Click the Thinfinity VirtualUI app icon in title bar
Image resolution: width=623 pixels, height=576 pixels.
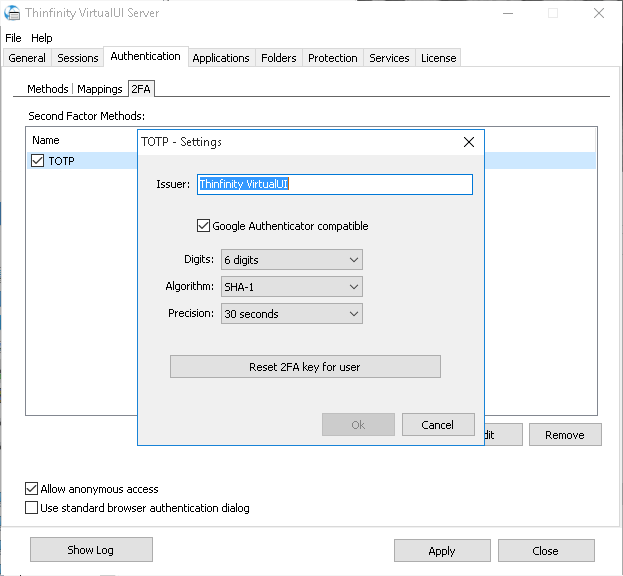point(14,13)
